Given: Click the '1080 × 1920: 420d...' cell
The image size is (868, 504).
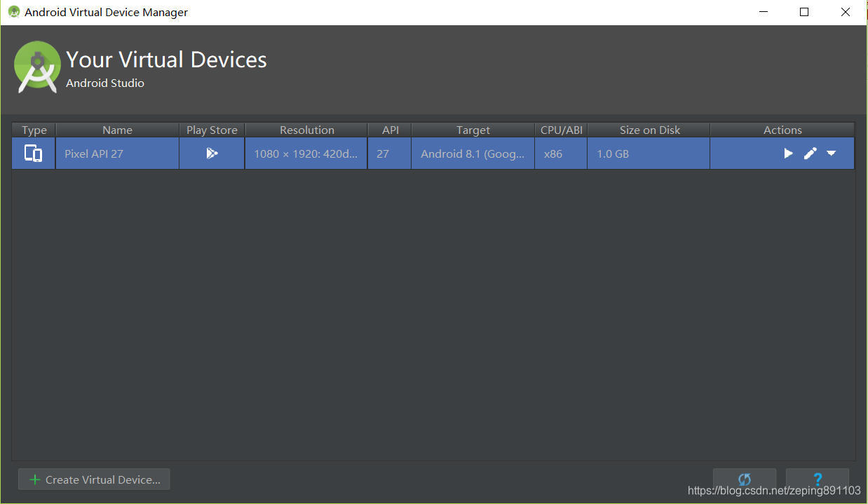Looking at the screenshot, I should click(x=306, y=154).
